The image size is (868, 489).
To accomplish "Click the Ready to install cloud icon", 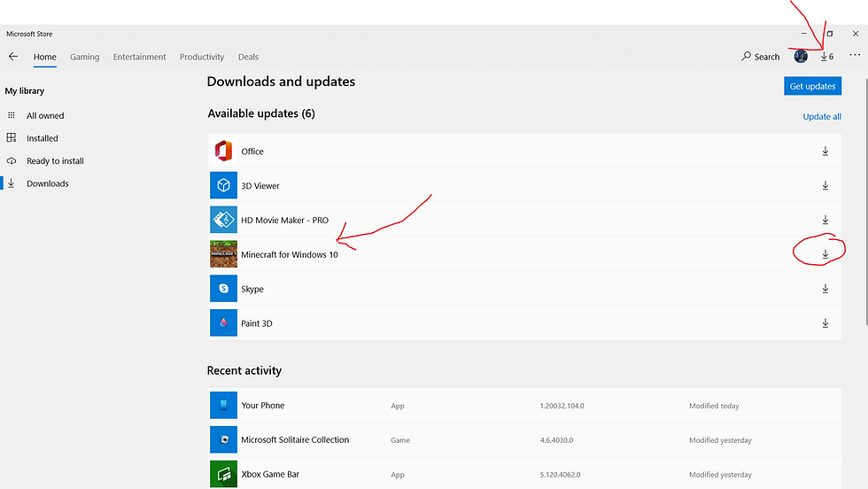I will point(11,160).
